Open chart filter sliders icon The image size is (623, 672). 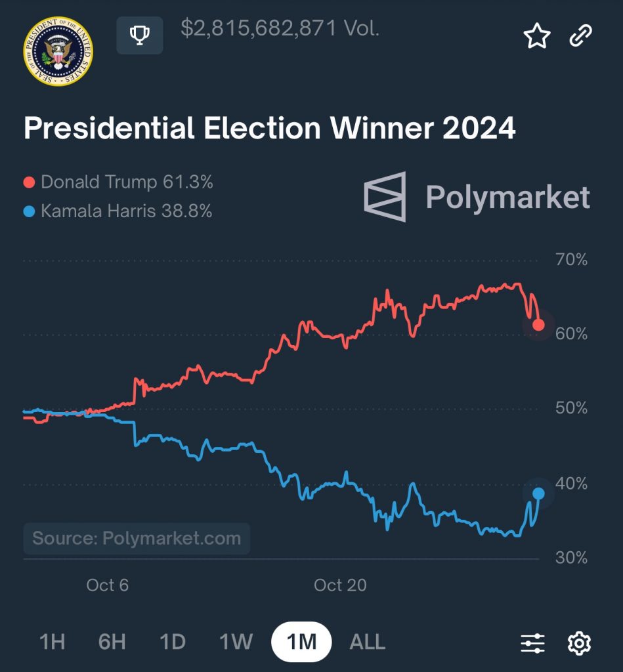532,642
